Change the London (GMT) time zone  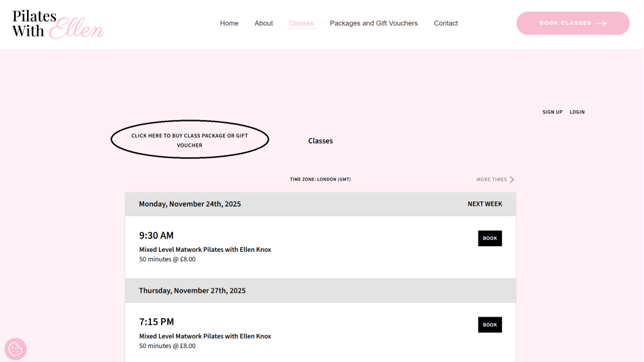tap(320, 179)
